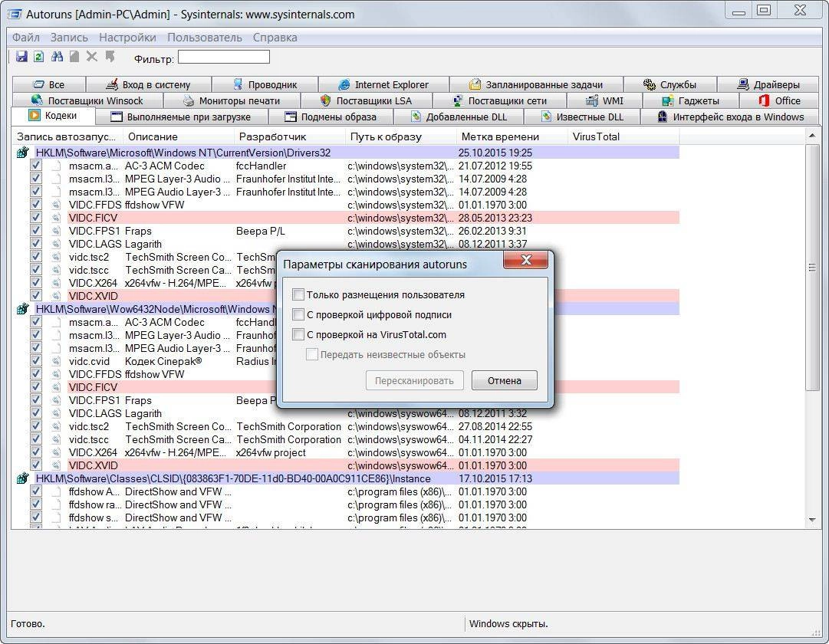Click the registry icon of the Drivers32 key row
829x644 pixels.
(22, 153)
